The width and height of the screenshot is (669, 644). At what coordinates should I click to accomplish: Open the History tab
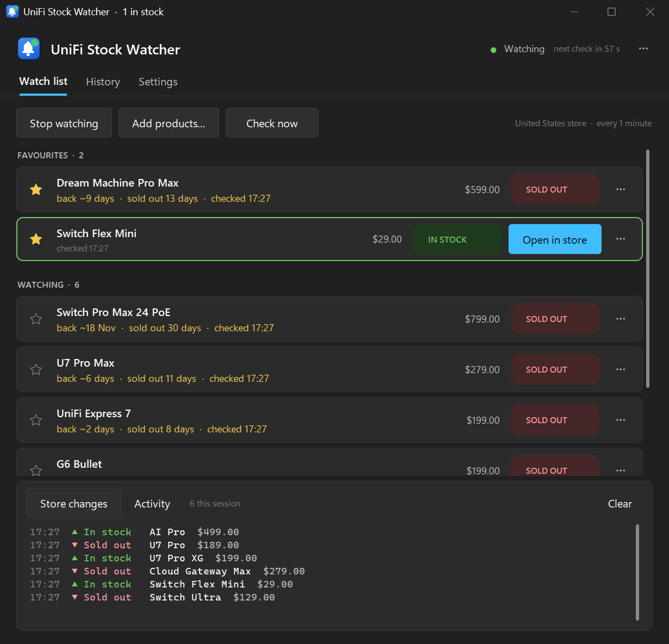103,82
